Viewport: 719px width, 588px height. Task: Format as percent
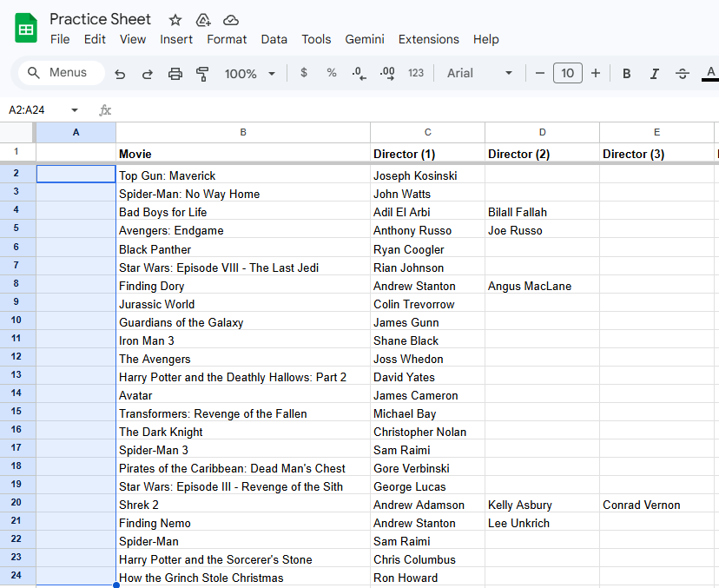pyautogui.click(x=332, y=73)
